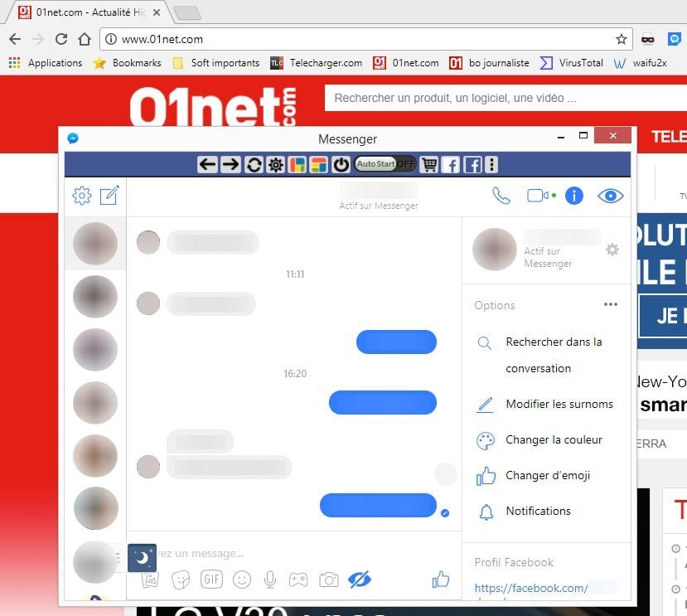This screenshot has height=616, width=687.
Task: Start a voice call with the phone icon
Action: (501, 196)
